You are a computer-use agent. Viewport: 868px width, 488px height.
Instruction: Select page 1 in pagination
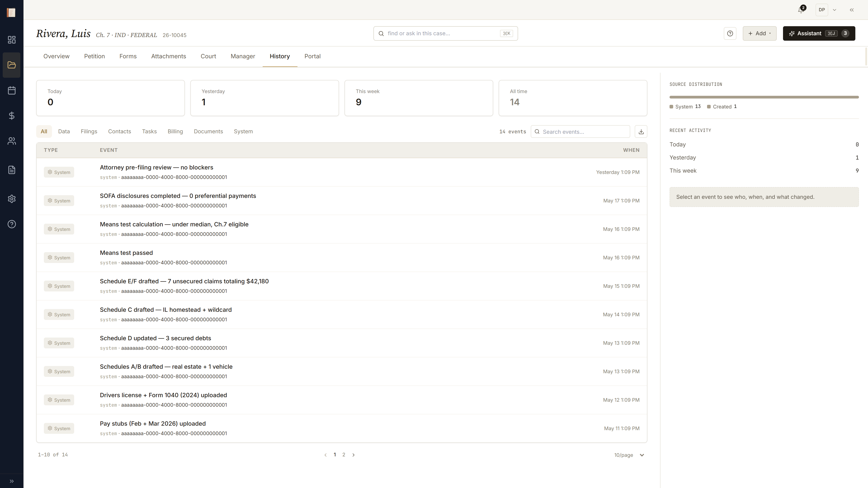pyautogui.click(x=335, y=455)
